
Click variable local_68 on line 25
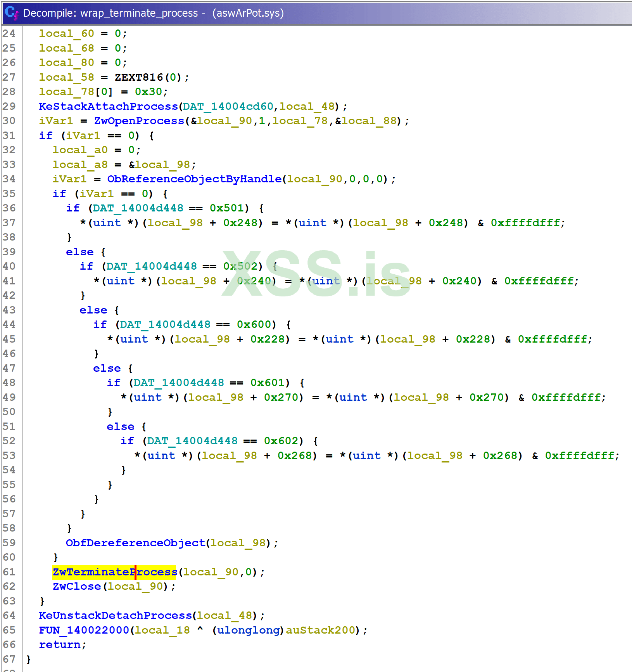point(66,48)
